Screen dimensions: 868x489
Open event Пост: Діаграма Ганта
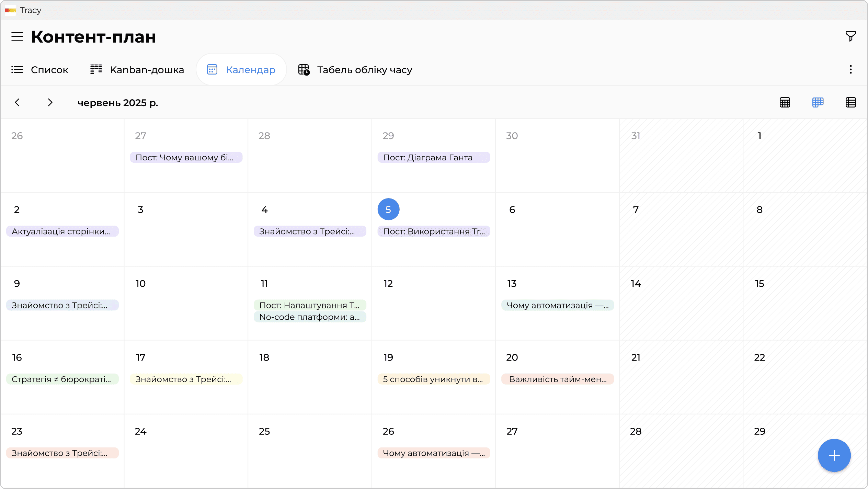tap(434, 157)
